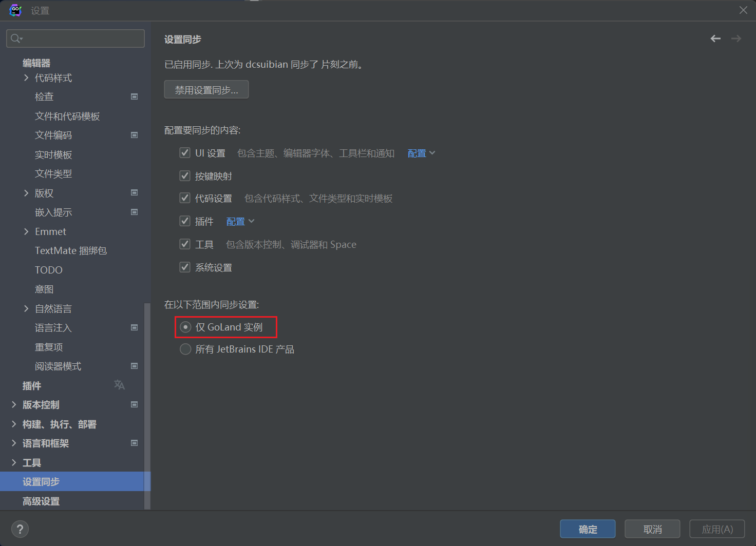Uncheck the 系统设置 checkbox
Image resolution: width=756 pixels, height=546 pixels.
185,267
